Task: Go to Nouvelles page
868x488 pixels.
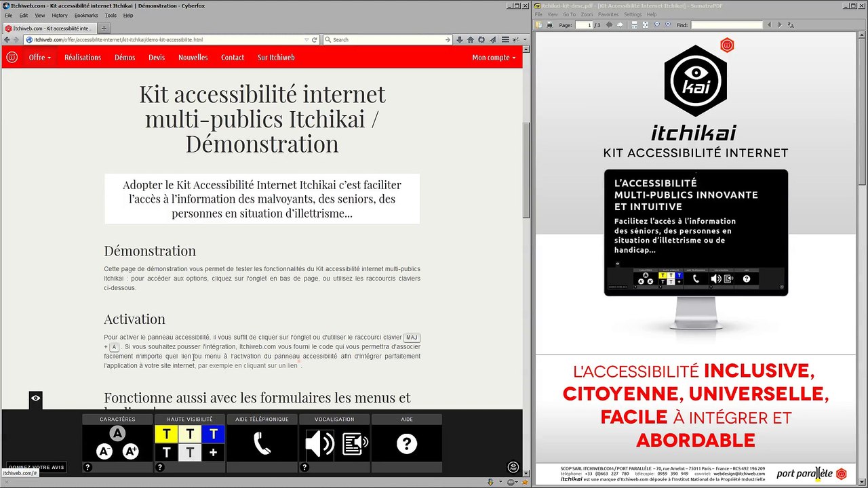Action: pyautogui.click(x=193, y=58)
